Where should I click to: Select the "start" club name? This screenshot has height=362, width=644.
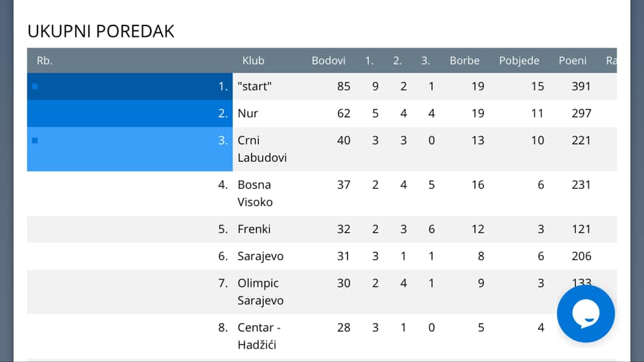[x=255, y=87]
